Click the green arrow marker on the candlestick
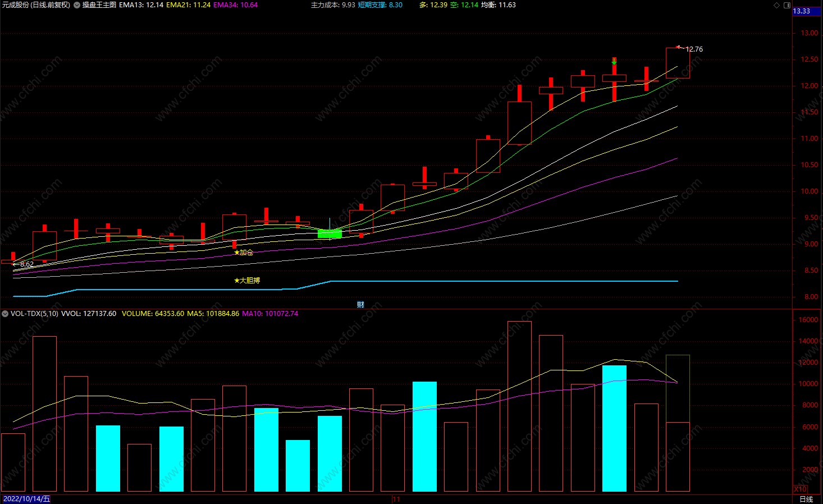The image size is (823, 504). point(614,63)
